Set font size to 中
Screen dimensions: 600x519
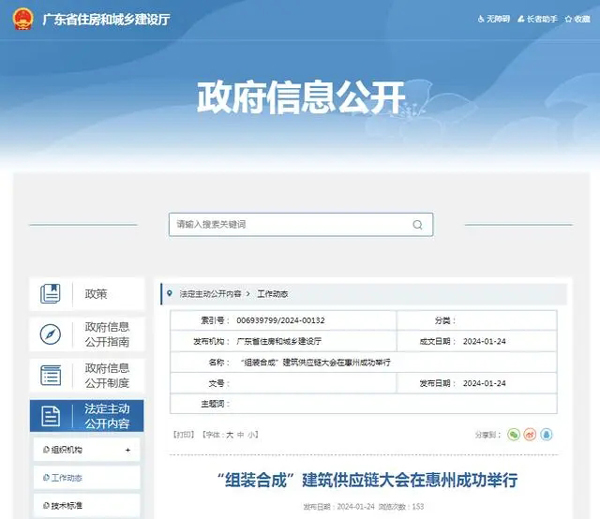click(x=240, y=435)
